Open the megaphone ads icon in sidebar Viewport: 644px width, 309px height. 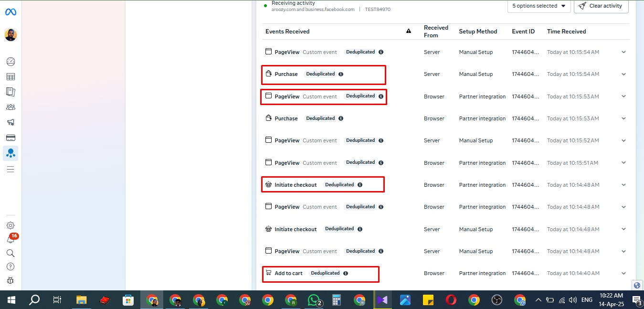[x=11, y=122]
